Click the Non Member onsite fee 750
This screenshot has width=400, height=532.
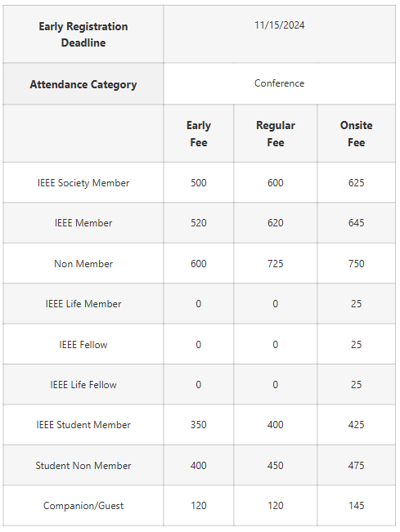(x=356, y=264)
